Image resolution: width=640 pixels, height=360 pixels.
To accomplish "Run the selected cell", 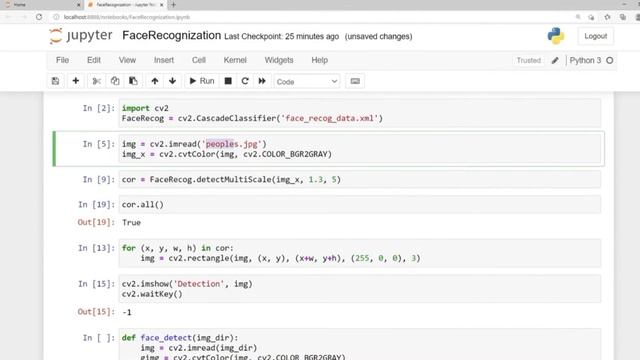I will (x=202, y=81).
